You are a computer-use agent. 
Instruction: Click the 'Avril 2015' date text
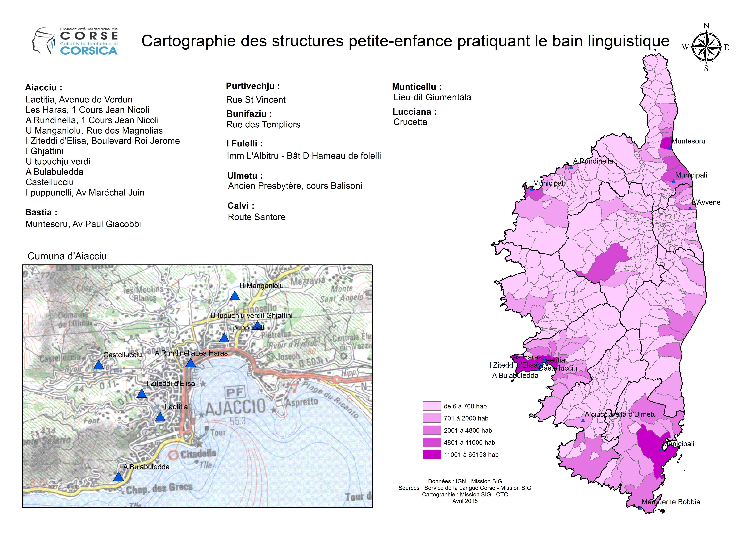[465, 501]
